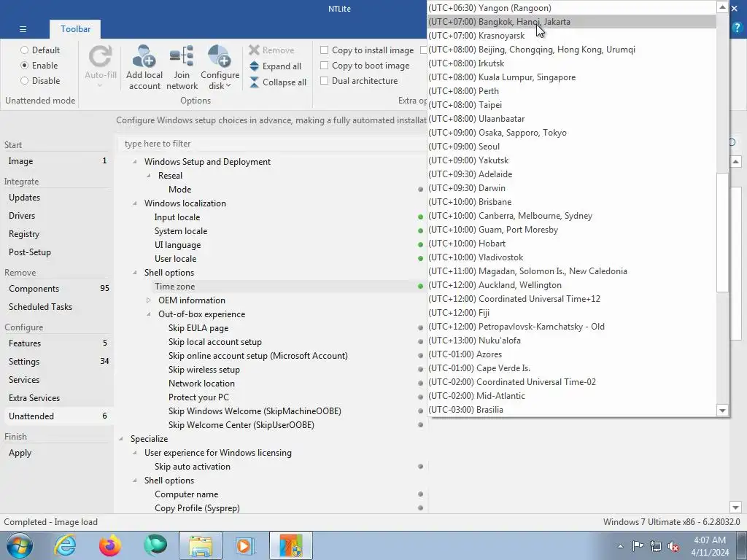Viewport: 747px width, 560px height.
Task: Check Copy to install image
Action: [x=324, y=50]
